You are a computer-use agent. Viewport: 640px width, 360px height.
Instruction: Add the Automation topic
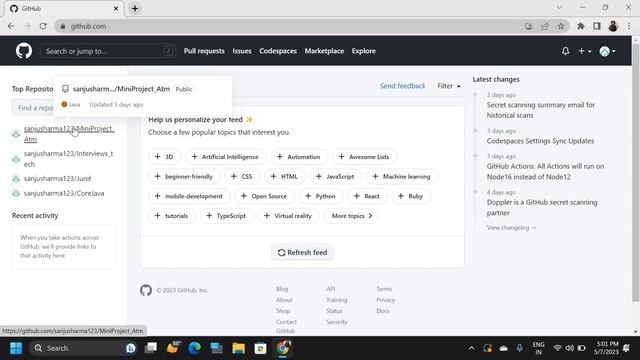tap(298, 157)
